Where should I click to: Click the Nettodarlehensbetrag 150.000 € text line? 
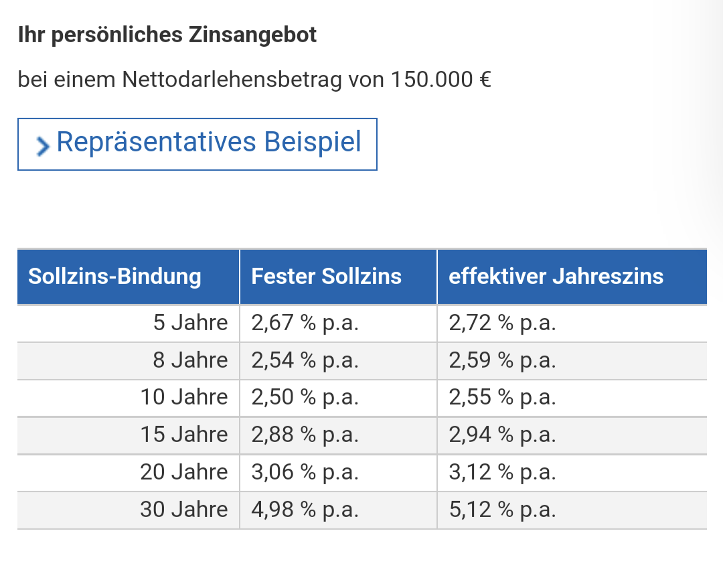pyautogui.click(x=254, y=80)
